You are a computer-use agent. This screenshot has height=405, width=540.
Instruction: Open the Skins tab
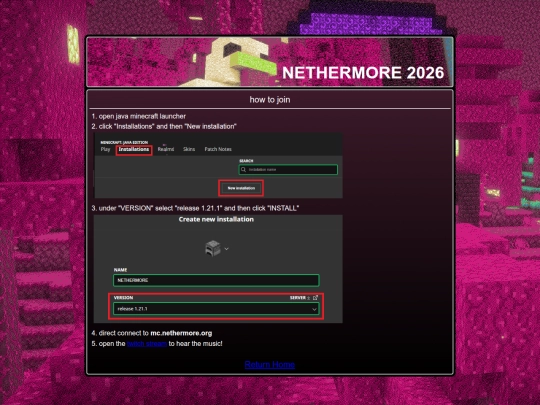(189, 149)
